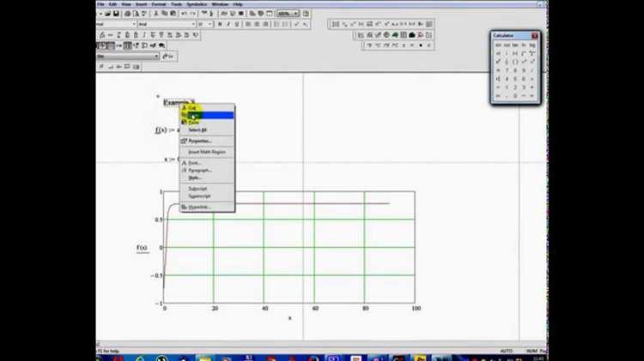Toggle numbered list formatting
This screenshot has width=644, height=361.
[x=285, y=24]
